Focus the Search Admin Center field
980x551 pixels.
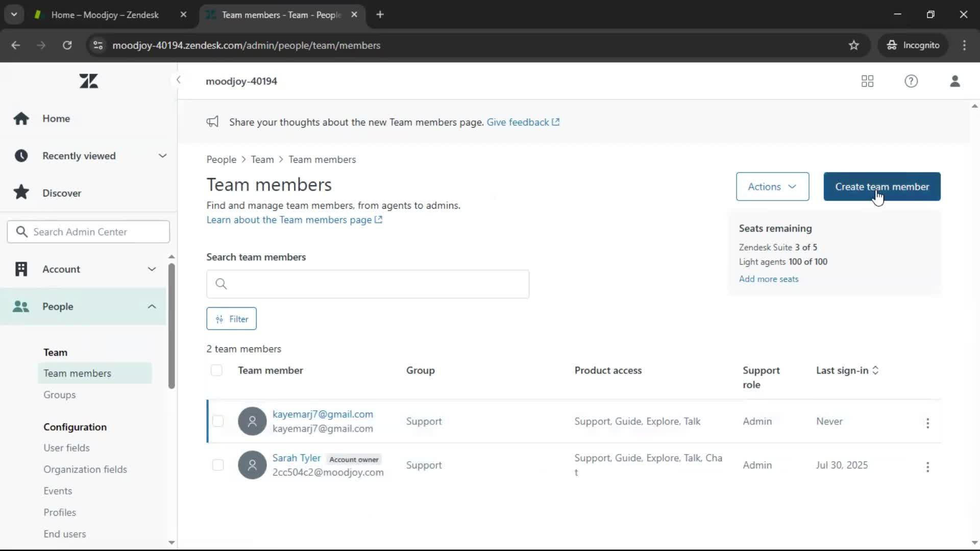(x=88, y=232)
